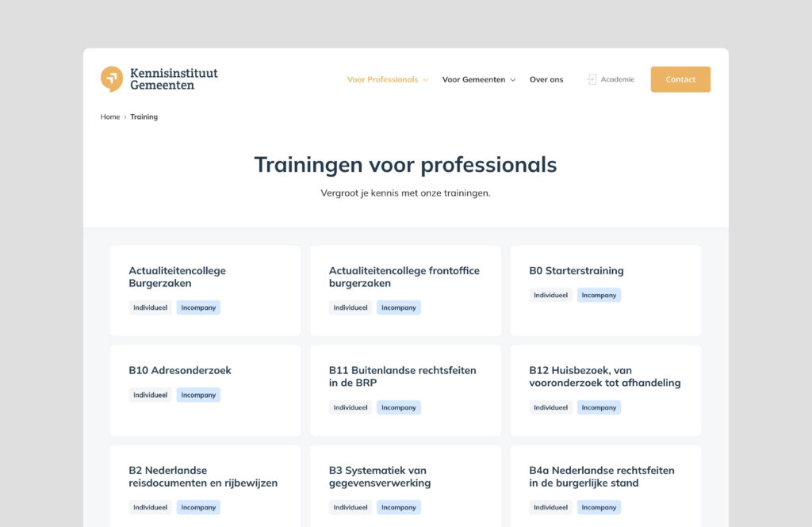This screenshot has width=812, height=527.
Task: Open the B10 Adresonderzoek training
Action: 180,370
